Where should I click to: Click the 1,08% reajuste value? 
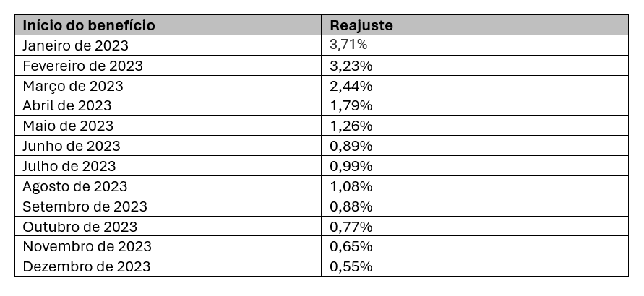(475, 186)
